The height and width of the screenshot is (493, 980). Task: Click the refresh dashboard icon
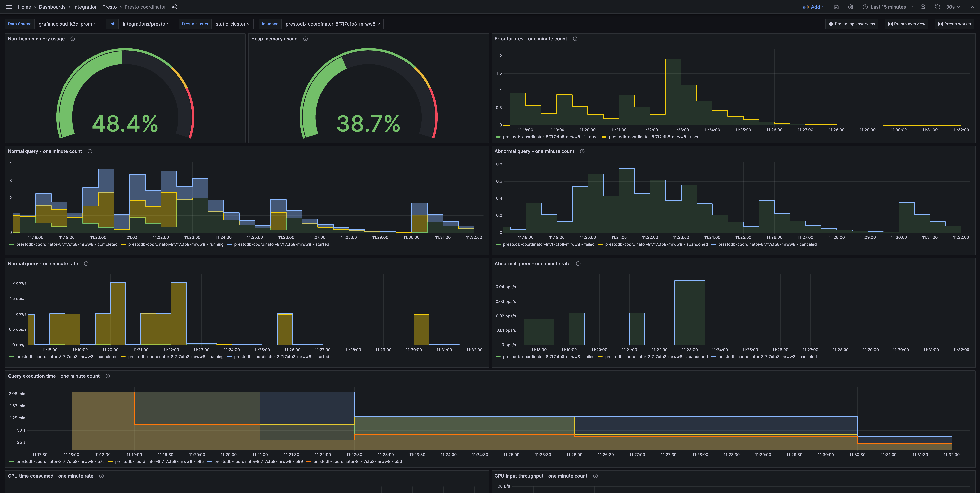point(937,7)
